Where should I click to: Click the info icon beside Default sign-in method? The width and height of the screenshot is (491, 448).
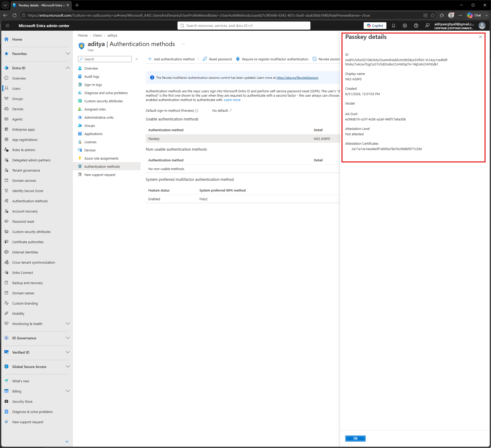click(x=197, y=111)
